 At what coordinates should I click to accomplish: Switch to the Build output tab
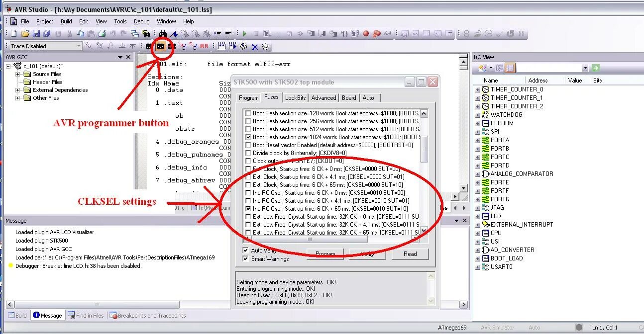17,315
